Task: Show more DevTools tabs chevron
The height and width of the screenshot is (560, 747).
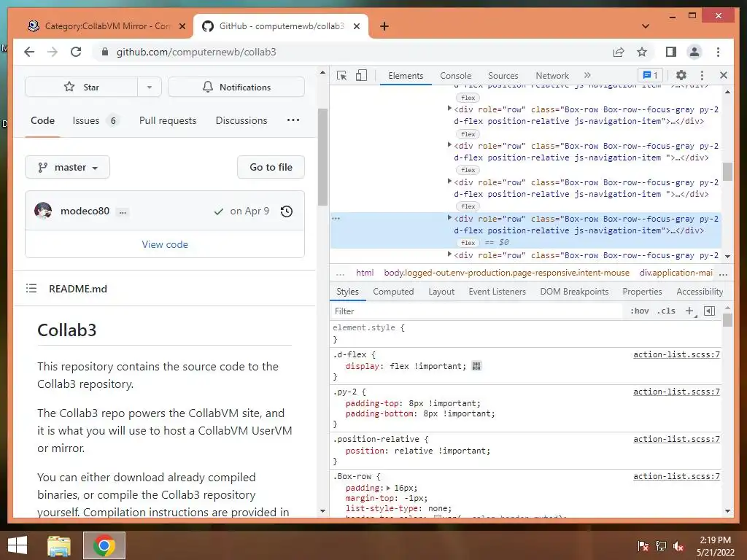Action: pyautogui.click(x=587, y=75)
